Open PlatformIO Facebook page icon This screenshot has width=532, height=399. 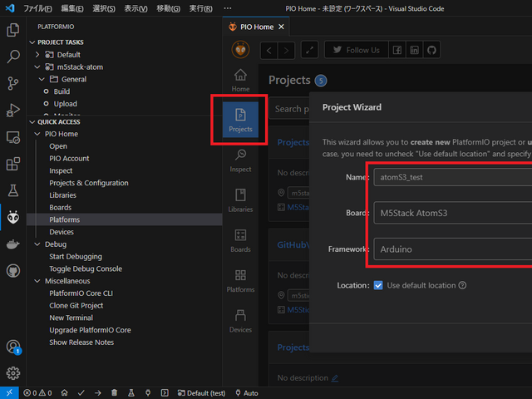click(x=397, y=50)
